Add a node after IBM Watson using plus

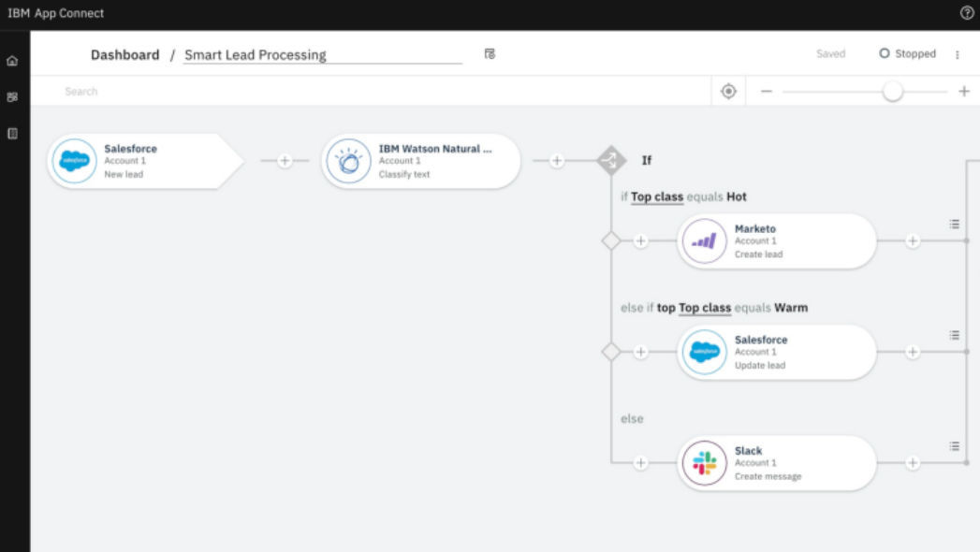click(x=557, y=160)
